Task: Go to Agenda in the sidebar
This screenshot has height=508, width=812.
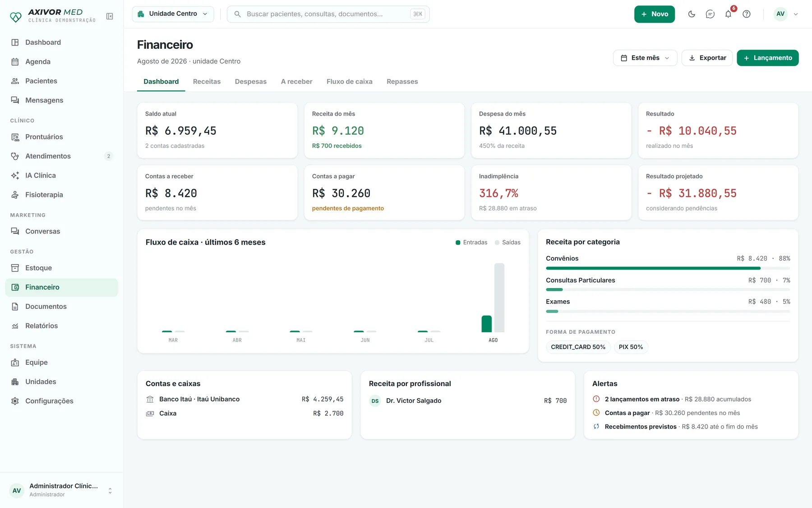Action: pos(61,62)
